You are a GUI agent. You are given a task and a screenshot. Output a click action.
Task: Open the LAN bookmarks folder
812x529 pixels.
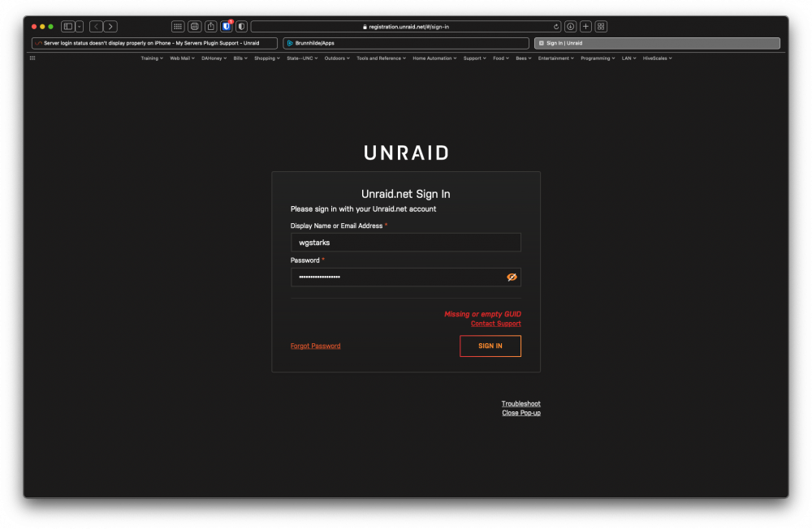coord(628,58)
